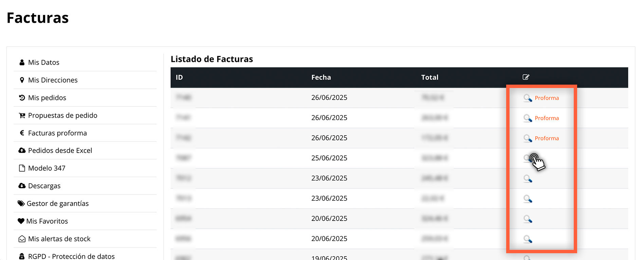This screenshot has width=644, height=260.
Task: View details of first 26/06/2025 invoice via magnifier
Action: click(x=528, y=98)
